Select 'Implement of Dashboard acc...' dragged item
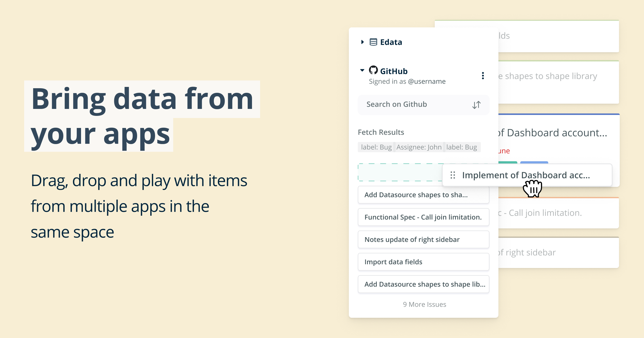Viewport: 644px width, 338px height. click(x=526, y=175)
